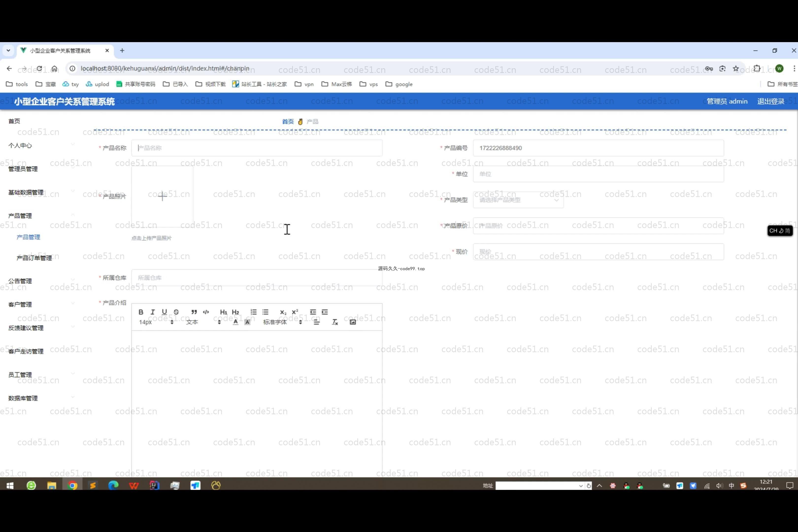Insert a bulleted list
798x532 pixels.
pos(265,312)
